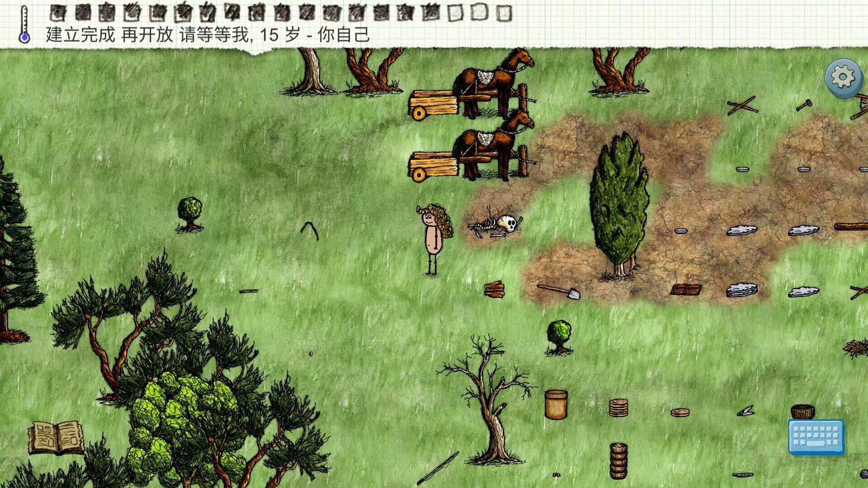Pick up the crossed sticks kindling
Viewport: 868px width, 488px height.
click(x=742, y=106)
